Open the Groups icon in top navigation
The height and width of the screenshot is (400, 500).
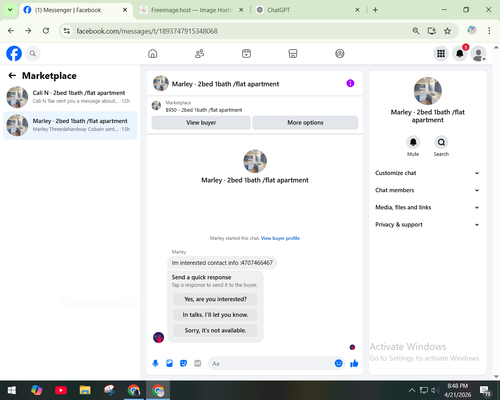pos(340,53)
